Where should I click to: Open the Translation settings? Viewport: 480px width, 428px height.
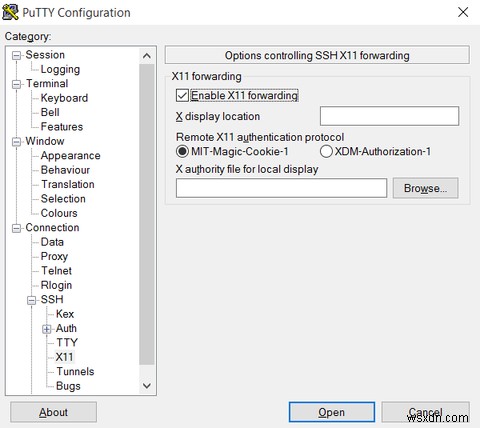[x=68, y=184]
